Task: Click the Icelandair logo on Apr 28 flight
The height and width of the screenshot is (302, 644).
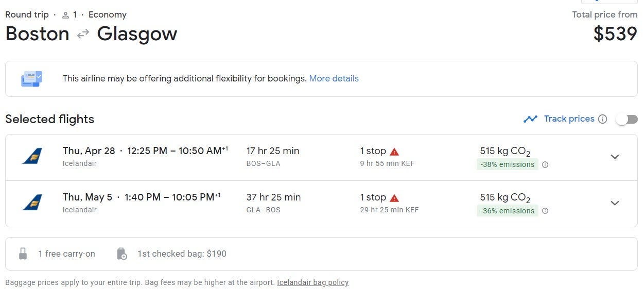Action: pos(32,156)
